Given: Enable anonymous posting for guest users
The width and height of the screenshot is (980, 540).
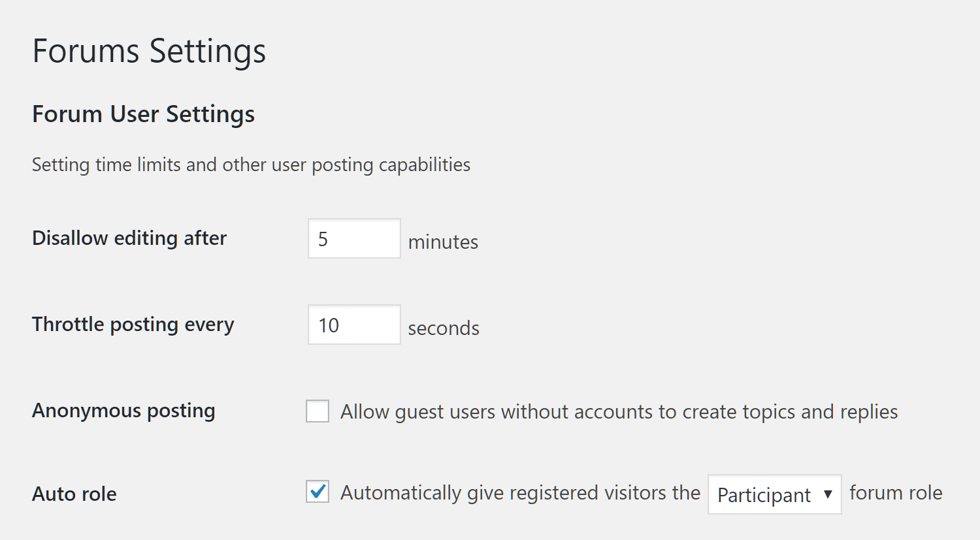Looking at the screenshot, I should [318, 411].
